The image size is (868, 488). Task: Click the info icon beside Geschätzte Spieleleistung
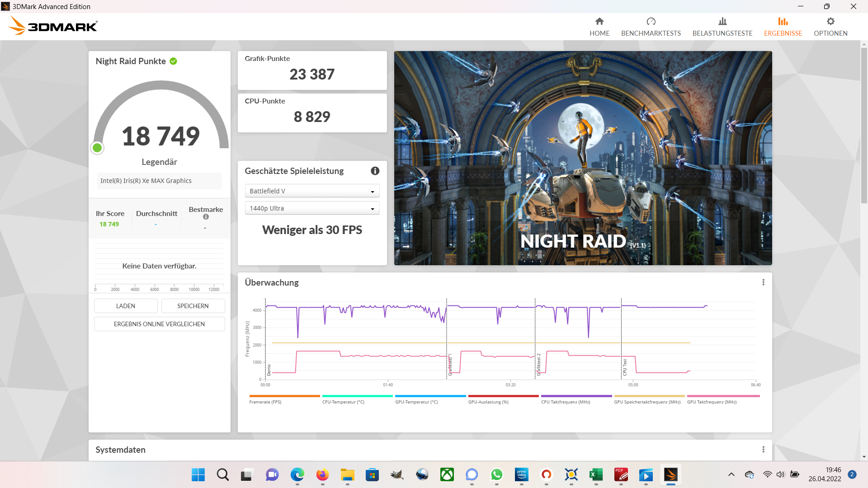click(x=375, y=171)
